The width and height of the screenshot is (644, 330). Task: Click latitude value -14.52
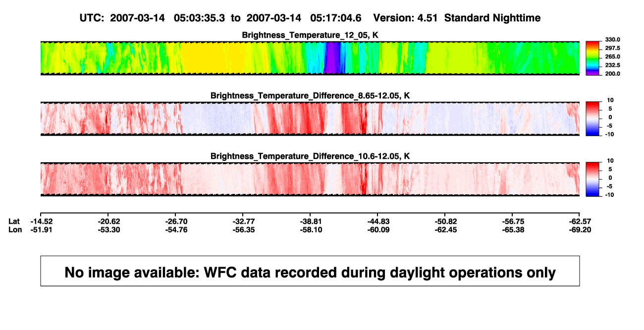coord(42,222)
